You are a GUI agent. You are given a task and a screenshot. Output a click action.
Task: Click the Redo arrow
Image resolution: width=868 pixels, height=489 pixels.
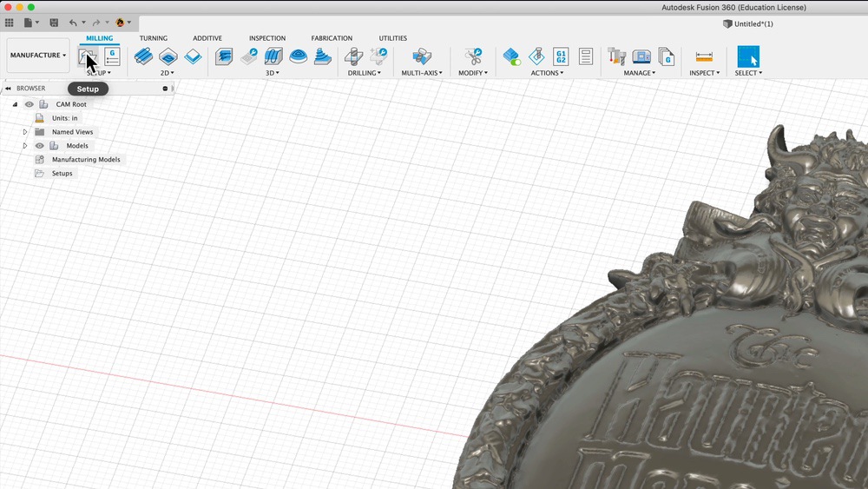(x=96, y=23)
